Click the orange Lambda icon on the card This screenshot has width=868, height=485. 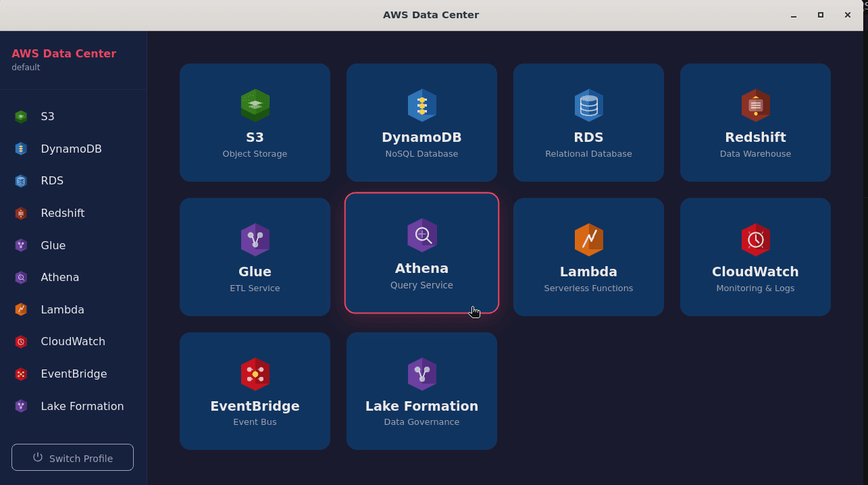(x=589, y=240)
